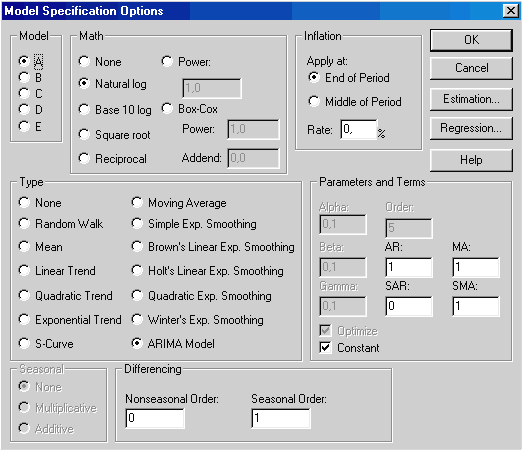Focus the SMA input field
Viewport: 522px width, 450px height.
(476, 306)
